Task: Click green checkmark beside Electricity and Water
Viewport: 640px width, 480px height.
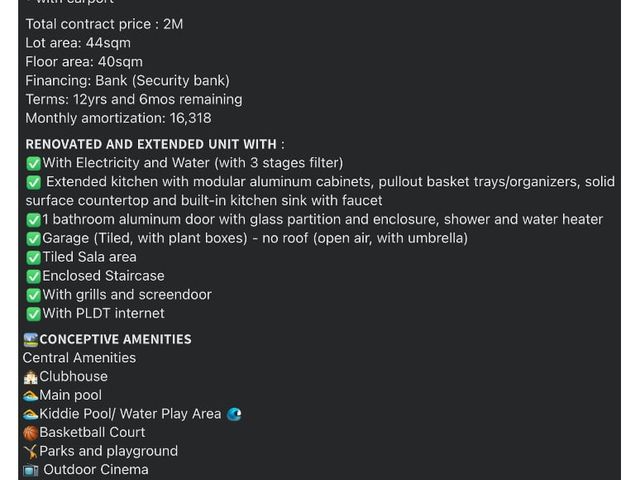Action: 33,164
